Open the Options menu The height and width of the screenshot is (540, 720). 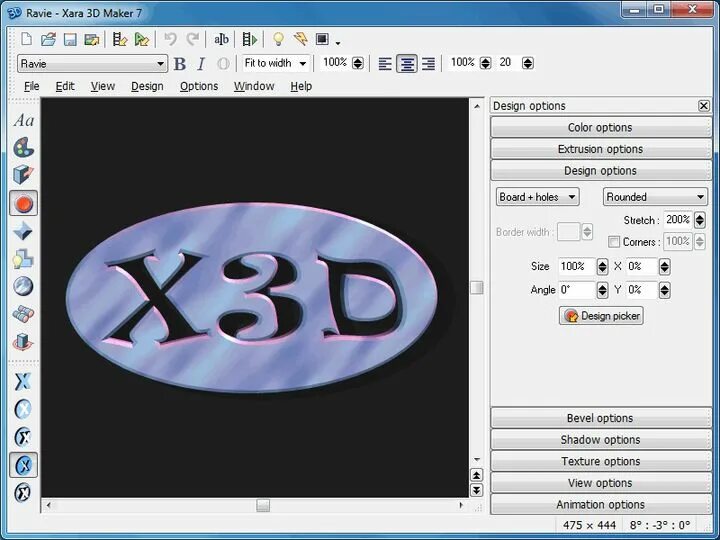tap(199, 86)
